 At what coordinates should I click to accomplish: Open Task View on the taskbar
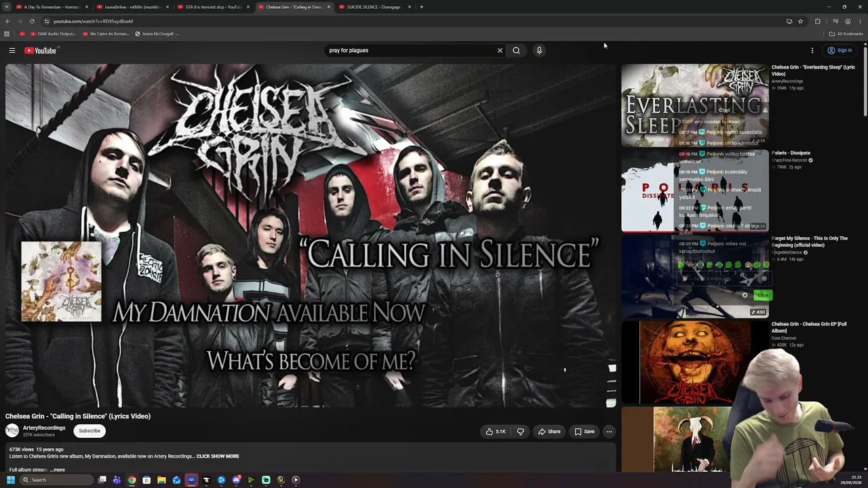102,480
